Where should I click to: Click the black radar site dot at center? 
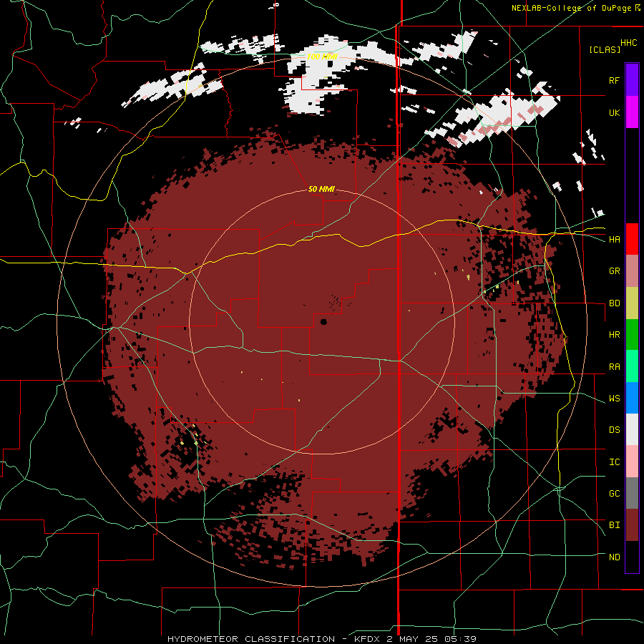coord(323,321)
